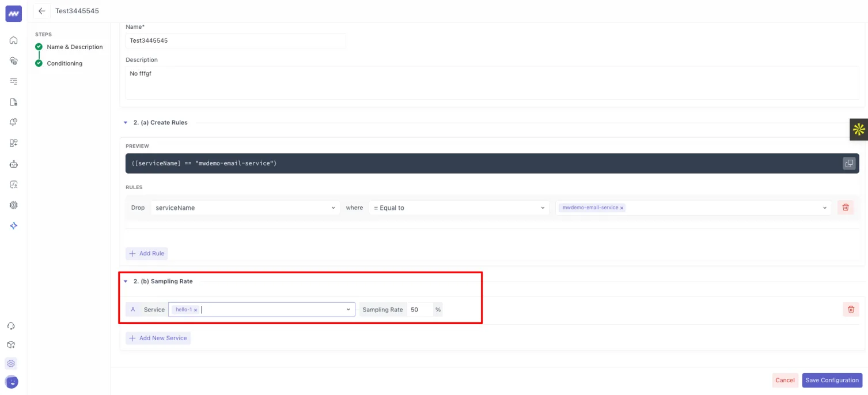Image resolution: width=868 pixels, height=395 pixels.
Task: Open the document page sidebar icon
Action: pyautogui.click(x=13, y=102)
